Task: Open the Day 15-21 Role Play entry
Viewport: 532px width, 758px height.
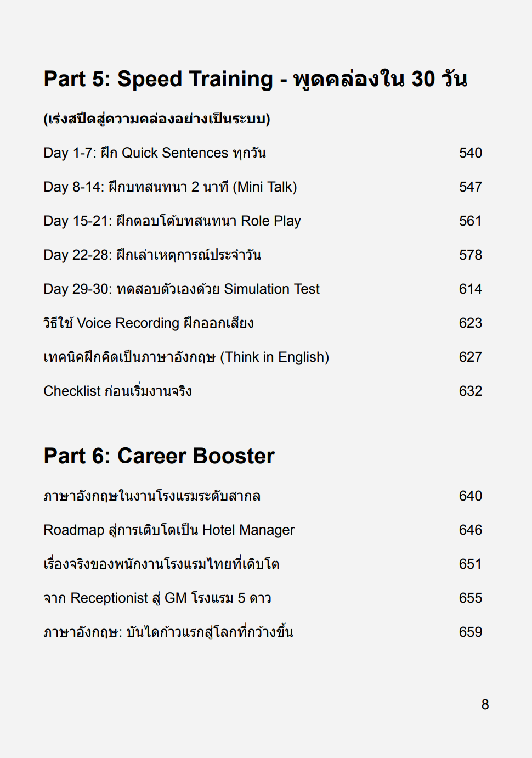Action: pos(172,221)
